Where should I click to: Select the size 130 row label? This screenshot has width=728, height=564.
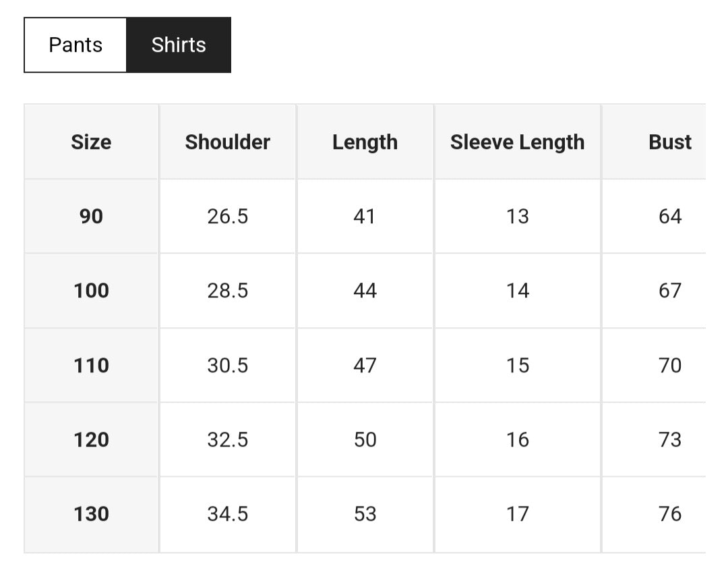pyautogui.click(x=91, y=514)
